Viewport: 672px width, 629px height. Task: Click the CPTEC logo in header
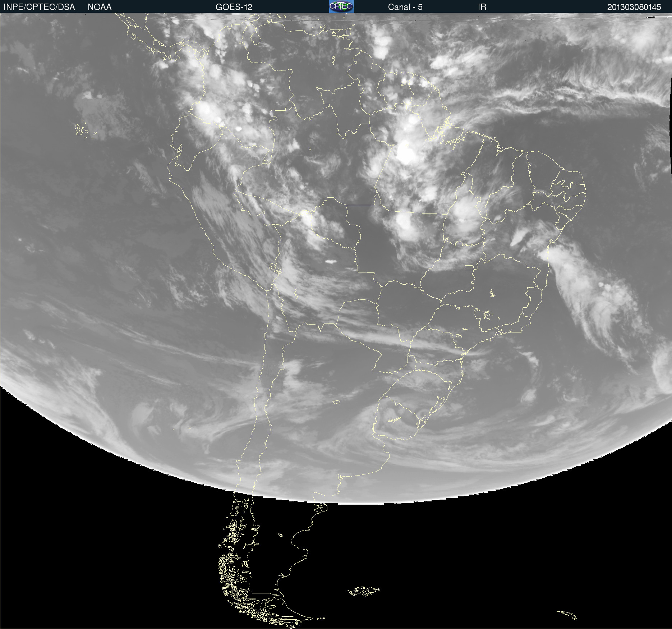(341, 6)
